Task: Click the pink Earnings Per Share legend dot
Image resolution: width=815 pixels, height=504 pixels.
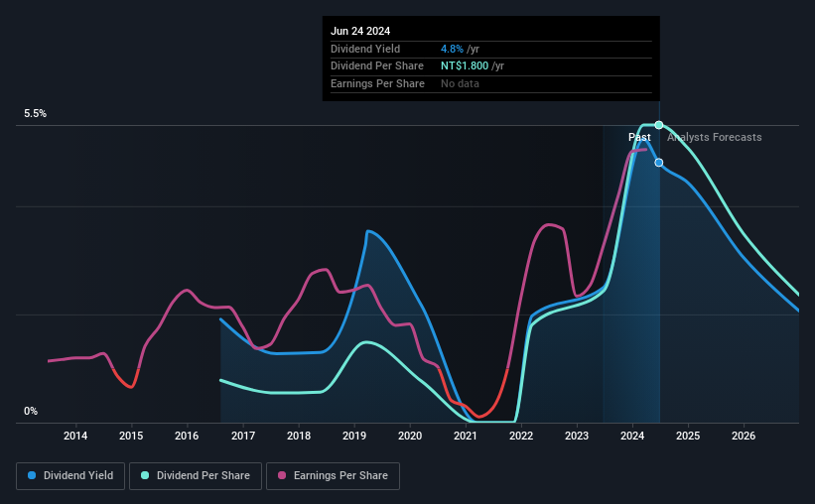Action: coord(282,475)
